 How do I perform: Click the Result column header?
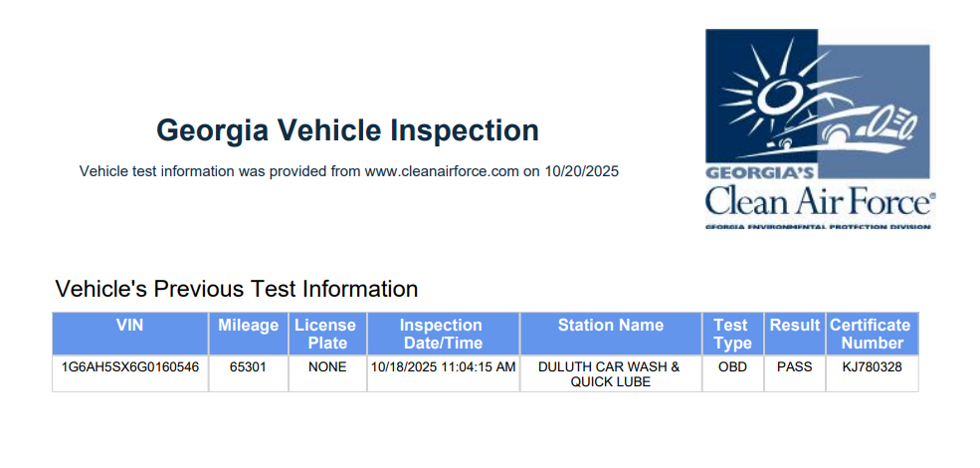pos(794,326)
